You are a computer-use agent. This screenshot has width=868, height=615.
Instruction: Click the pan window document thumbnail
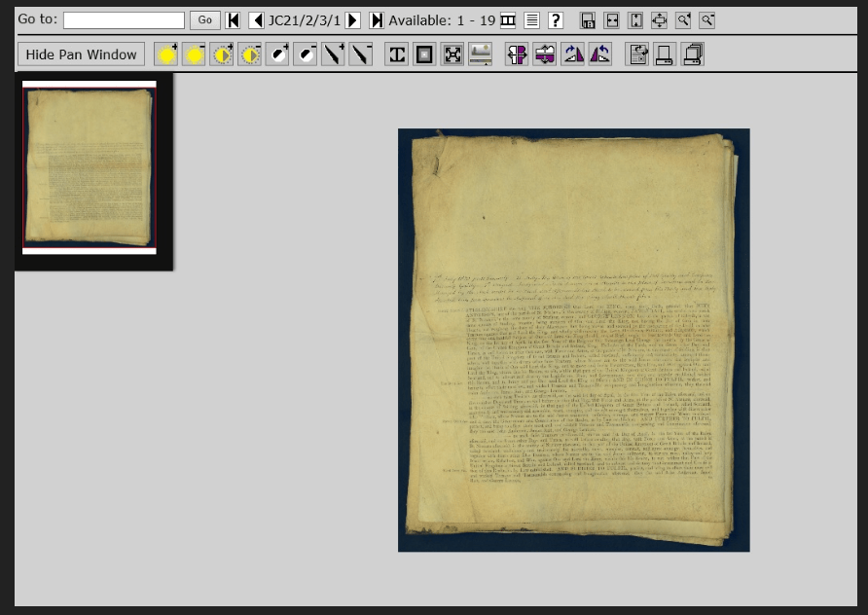coord(89,165)
